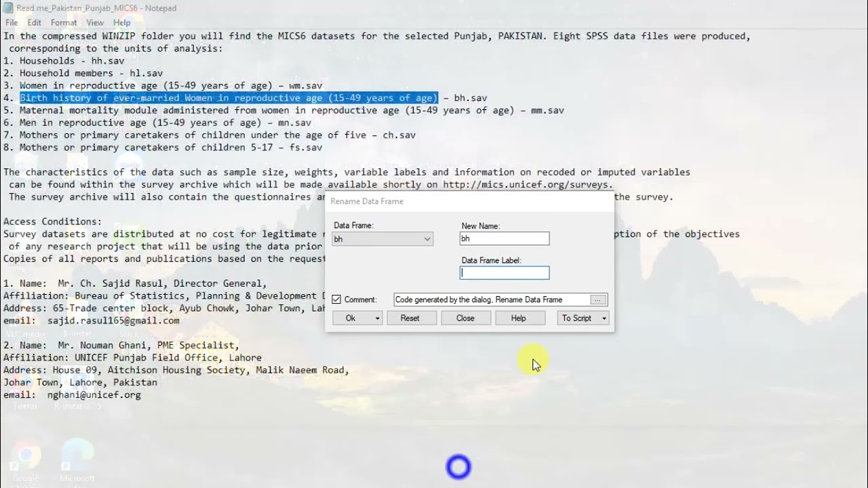Click the email sajid.rasul165@gmail.com
Image resolution: width=868 pixels, height=488 pixels.
113,321
